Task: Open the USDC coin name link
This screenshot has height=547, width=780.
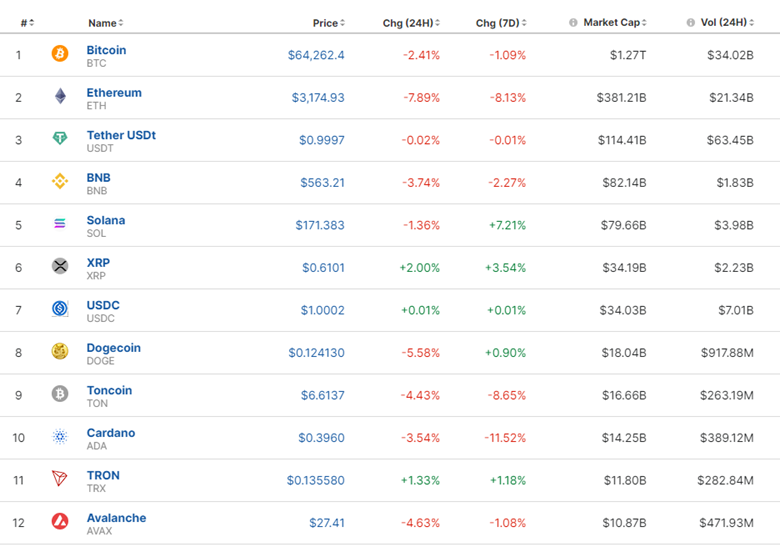Action: (103, 305)
